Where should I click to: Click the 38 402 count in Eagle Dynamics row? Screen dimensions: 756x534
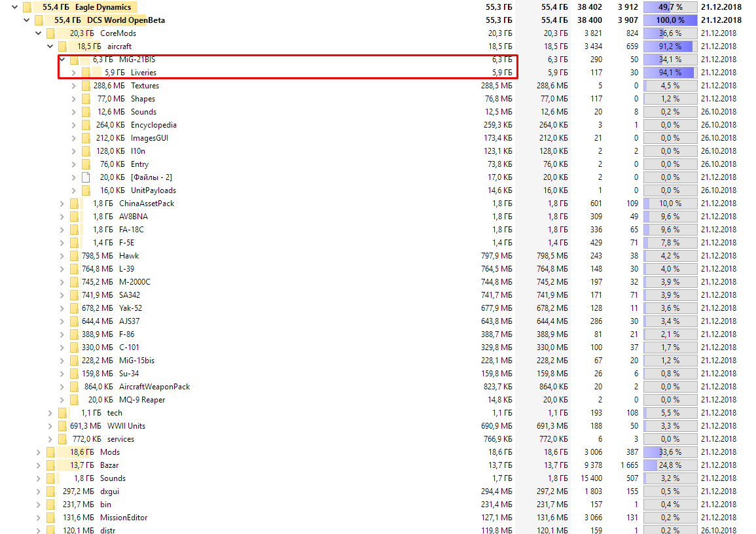tap(590, 7)
